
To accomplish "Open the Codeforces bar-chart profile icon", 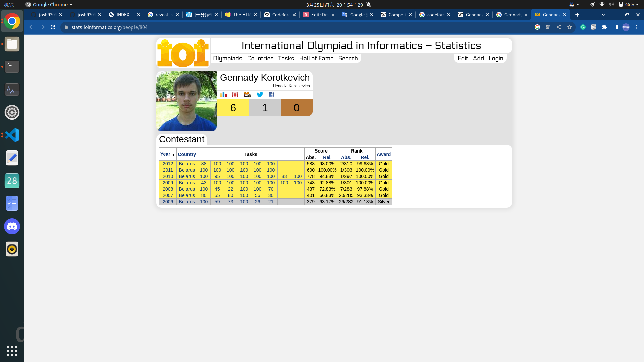I will click(223, 95).
